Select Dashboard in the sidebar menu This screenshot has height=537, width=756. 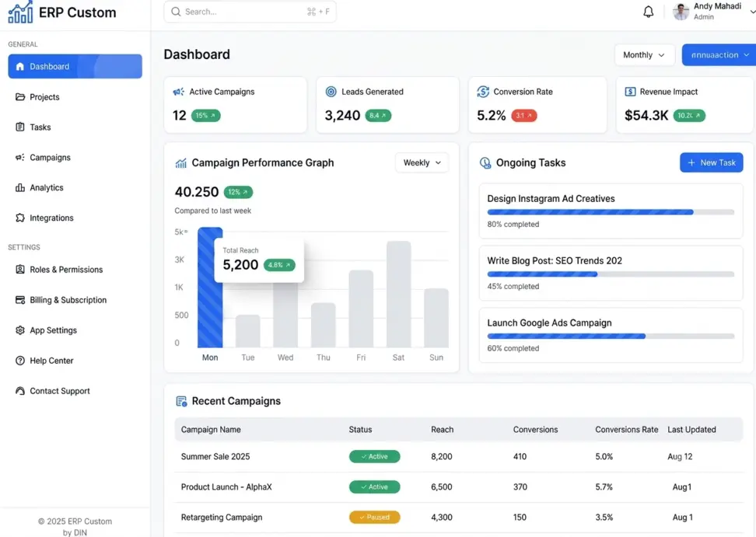pos(75,67)
